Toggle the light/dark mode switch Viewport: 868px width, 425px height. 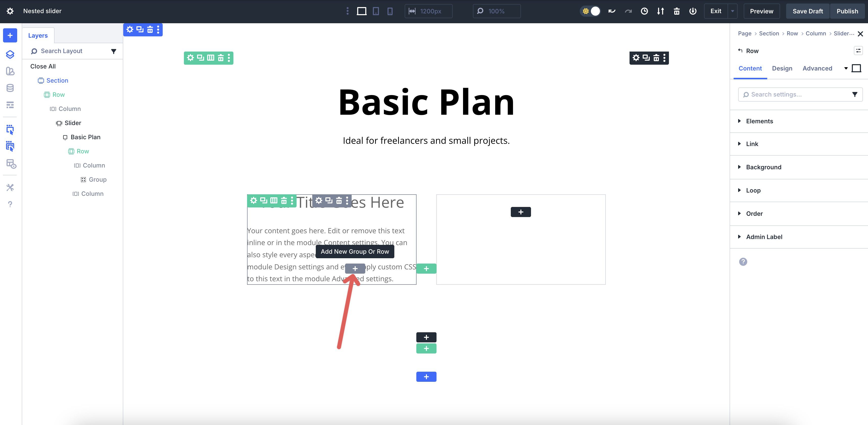pyautogui.click(x=590, y=11)
